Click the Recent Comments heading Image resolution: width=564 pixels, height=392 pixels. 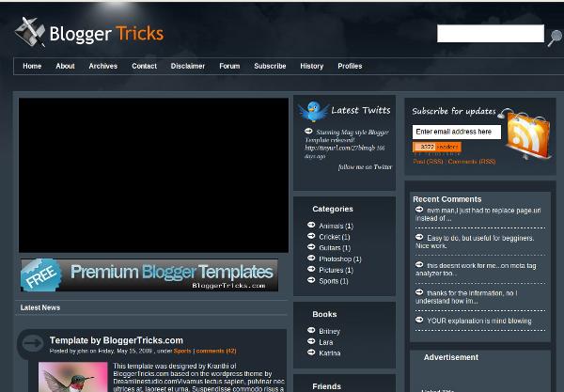pyautogui.click(x=447, y=199)
